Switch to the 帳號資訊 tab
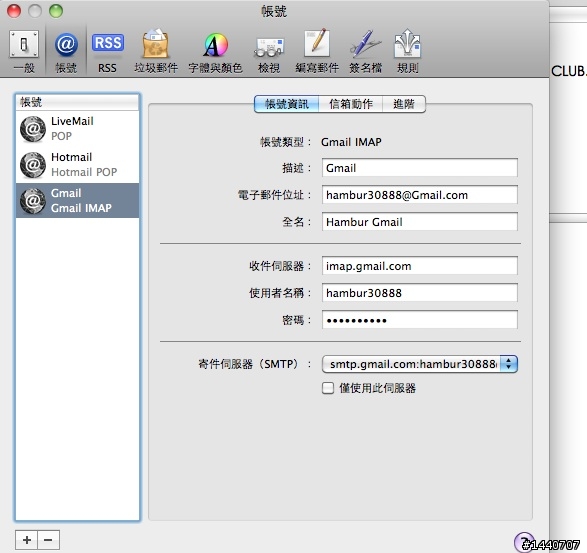587x553 pixels. [x=287, y=104]
